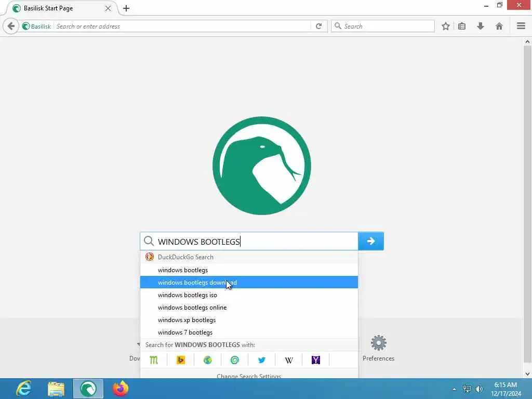Viewport: 532px width, 399px height.
Task: Search with Twitter engine icon
Action: pyautogui.click(x=262, y=360)
